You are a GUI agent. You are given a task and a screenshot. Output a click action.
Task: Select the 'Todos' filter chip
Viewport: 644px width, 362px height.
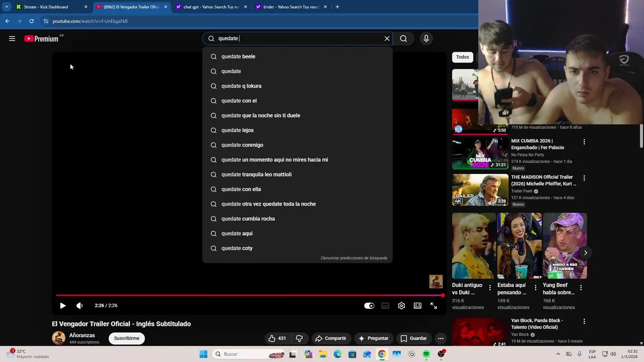(462, 57)
